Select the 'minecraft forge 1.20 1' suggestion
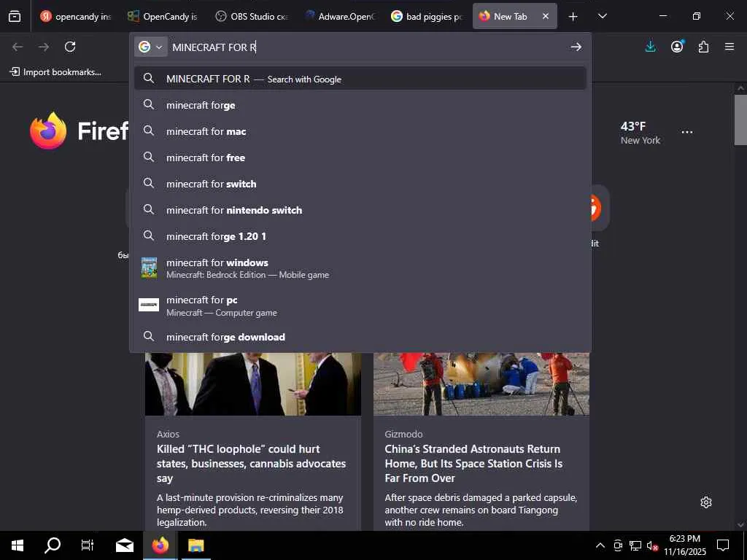747x560 pixels. 360,236
